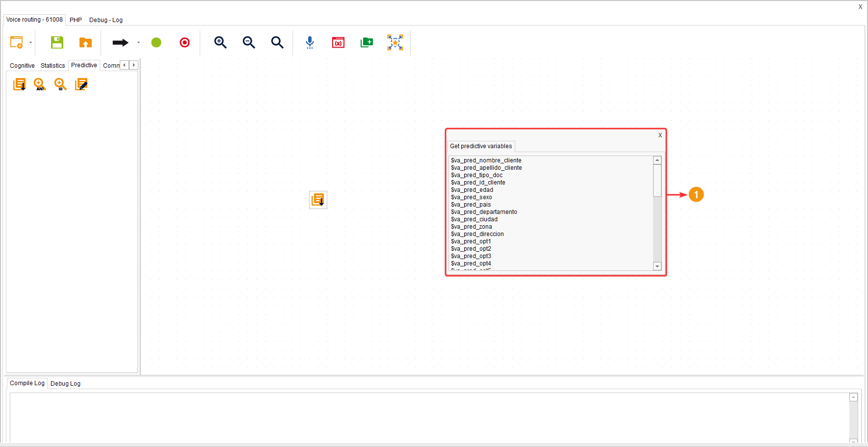Switch to the Compile Log tab

(x=27, y=383)
